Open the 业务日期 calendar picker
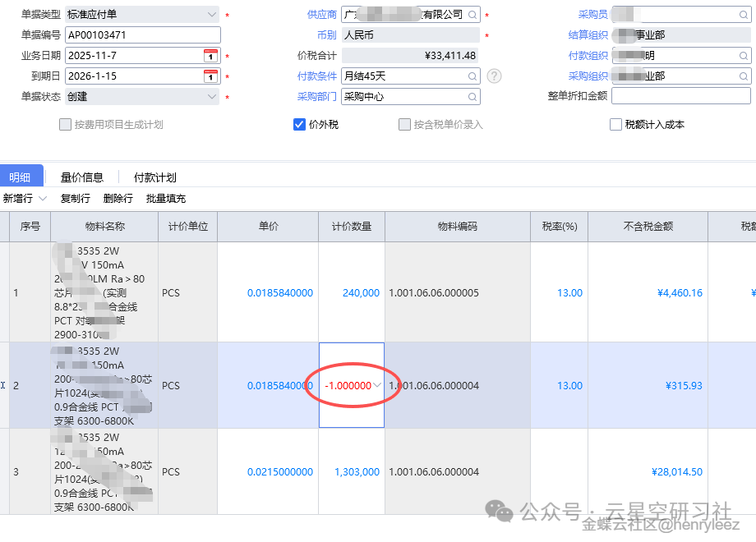Viewport: 756px width, 542px height. (210, 56)
